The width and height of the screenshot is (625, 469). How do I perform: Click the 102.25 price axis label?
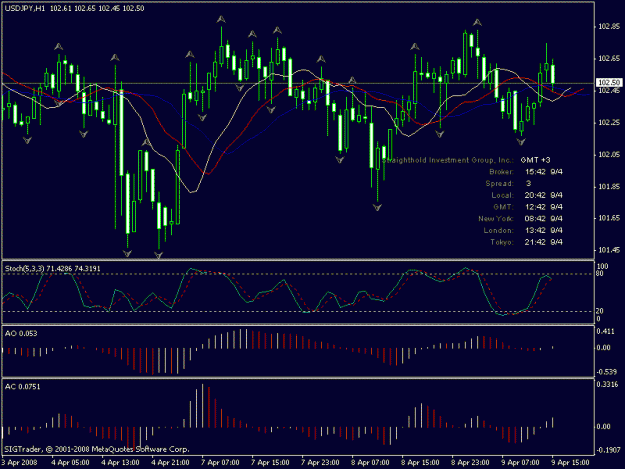(x=609, y=123)
